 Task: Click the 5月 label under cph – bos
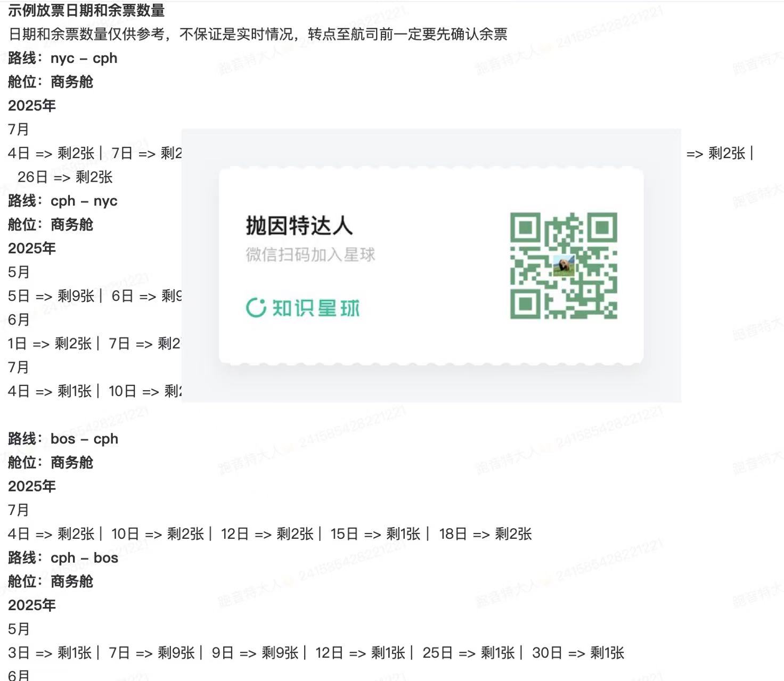pyautogui.click(x=19, y=629)
